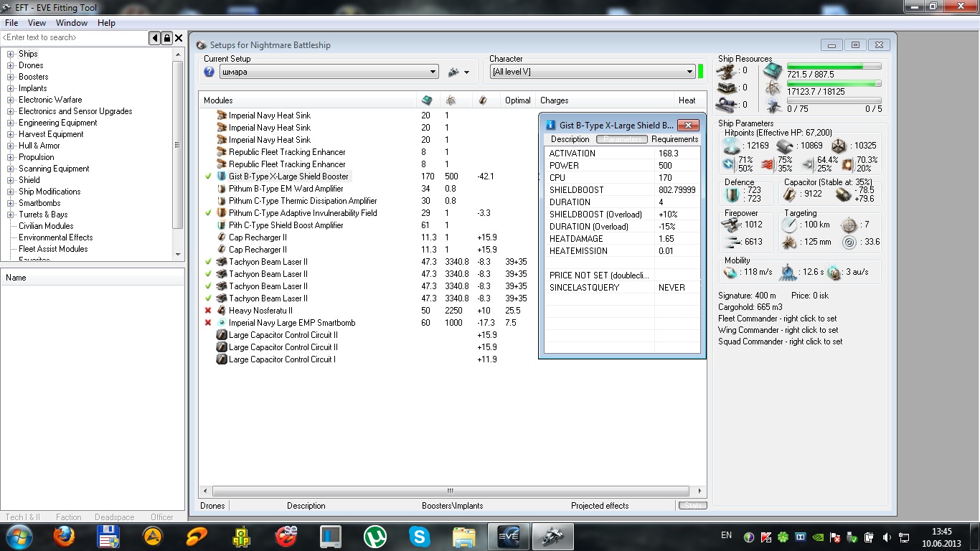Click the hull structure icon next to 10325

pos(839,146)
